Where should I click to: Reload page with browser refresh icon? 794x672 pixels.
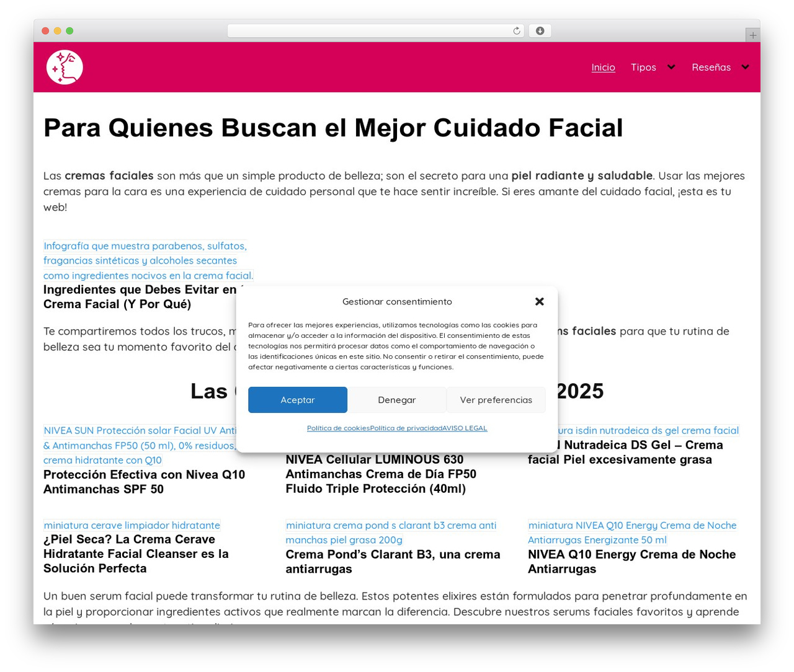(x=516, y=31)
